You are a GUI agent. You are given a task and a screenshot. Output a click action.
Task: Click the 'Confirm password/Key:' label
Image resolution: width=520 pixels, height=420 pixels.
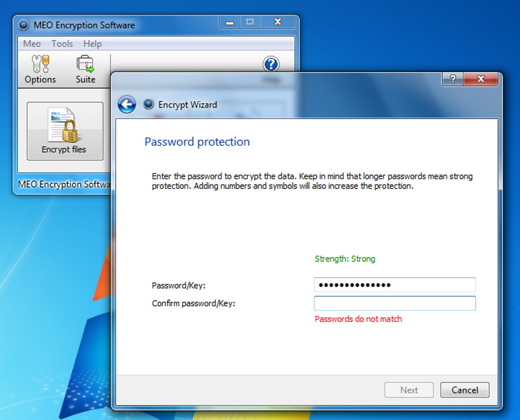(193, 303)
